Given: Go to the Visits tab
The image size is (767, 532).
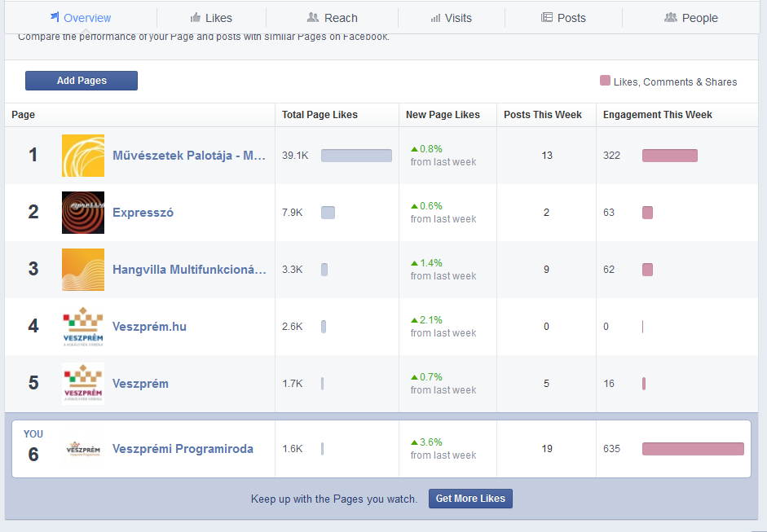Looking at the screenshot, I should pos(451,18).
